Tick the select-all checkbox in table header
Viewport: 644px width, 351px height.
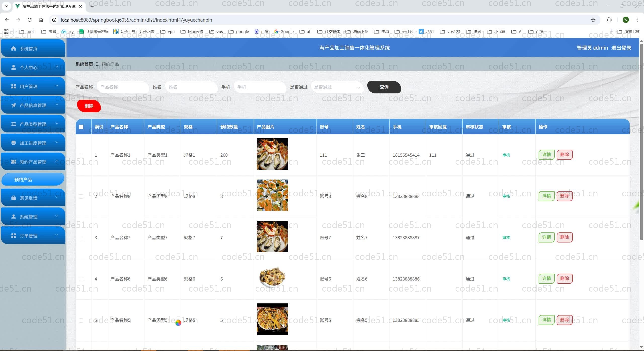[x=81, y=127]
